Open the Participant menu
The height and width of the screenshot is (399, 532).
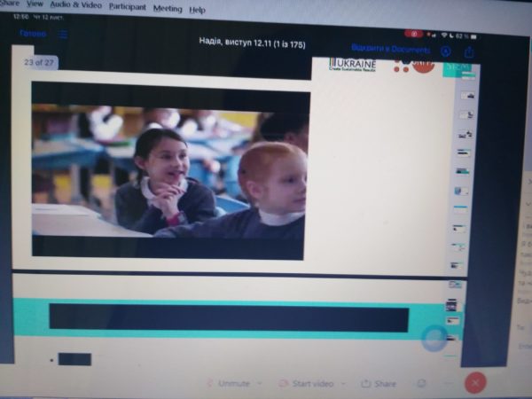(x=127, y=6)
